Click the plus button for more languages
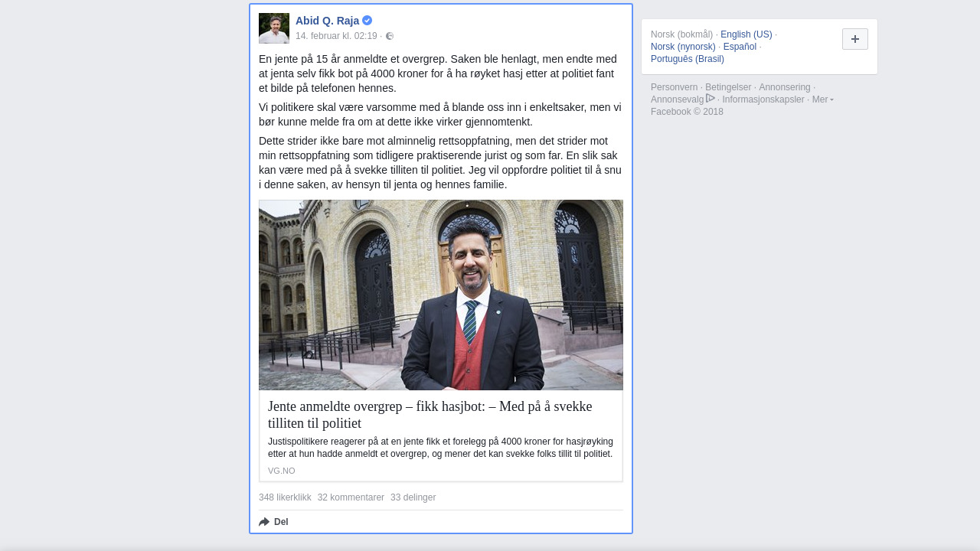The height and width of the screenshot is (551, 980). pos(855,39)
